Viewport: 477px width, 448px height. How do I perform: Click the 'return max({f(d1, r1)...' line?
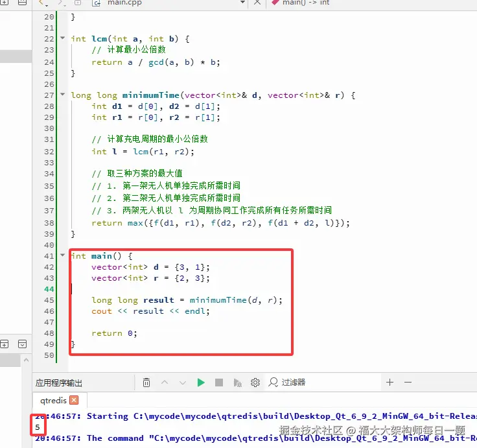tap(220, 223)
